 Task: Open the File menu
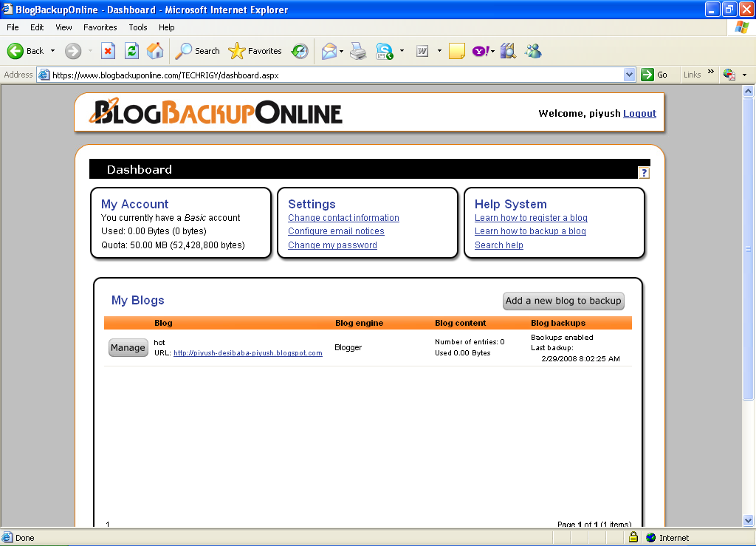coord(13,27)
